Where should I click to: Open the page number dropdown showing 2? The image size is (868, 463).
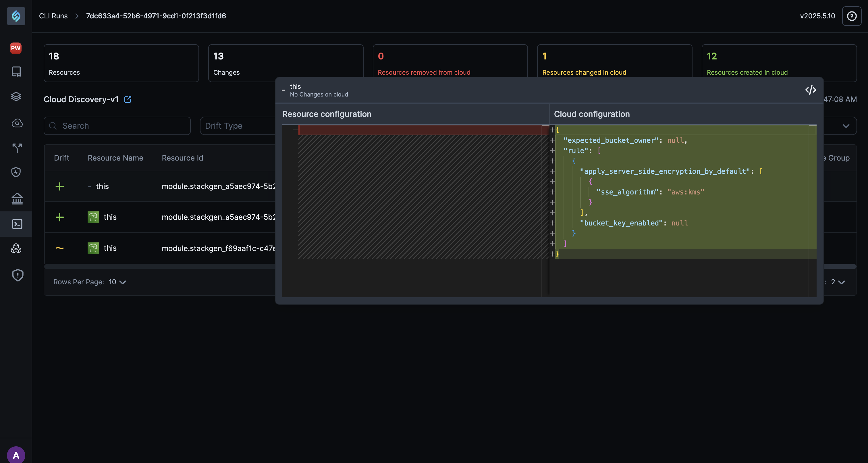(838, 282)
